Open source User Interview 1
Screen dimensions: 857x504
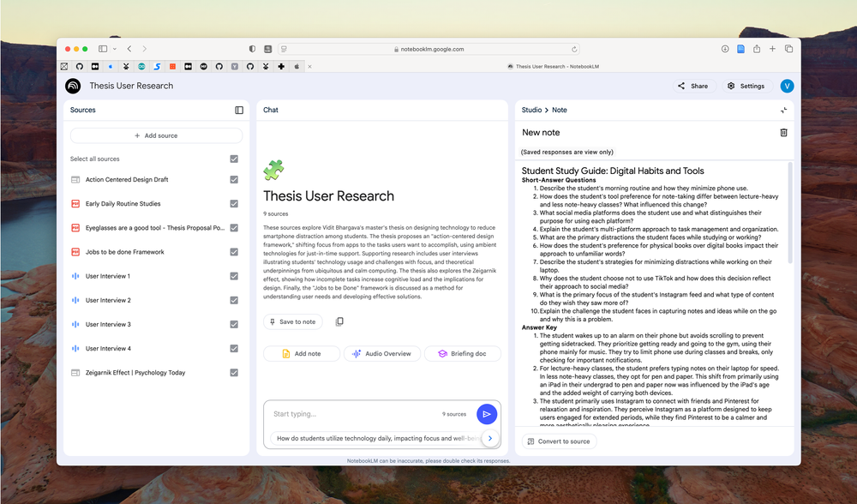click(108, 276)
